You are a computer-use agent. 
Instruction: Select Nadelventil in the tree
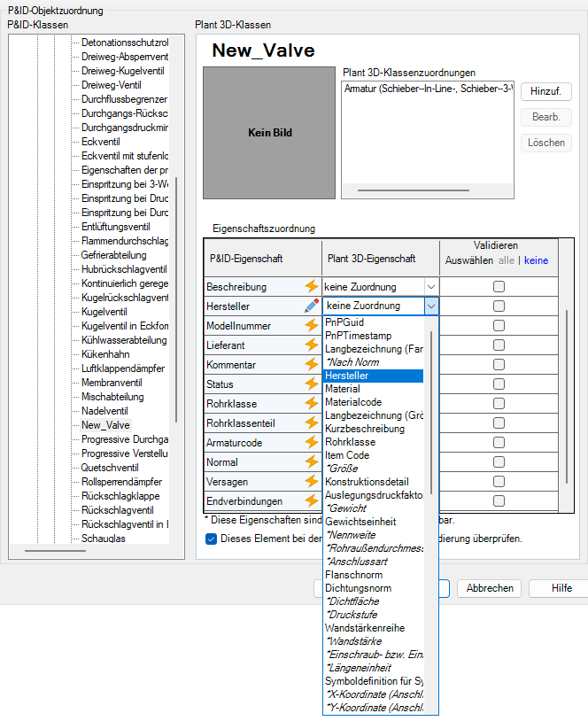[x=104, y=411]
